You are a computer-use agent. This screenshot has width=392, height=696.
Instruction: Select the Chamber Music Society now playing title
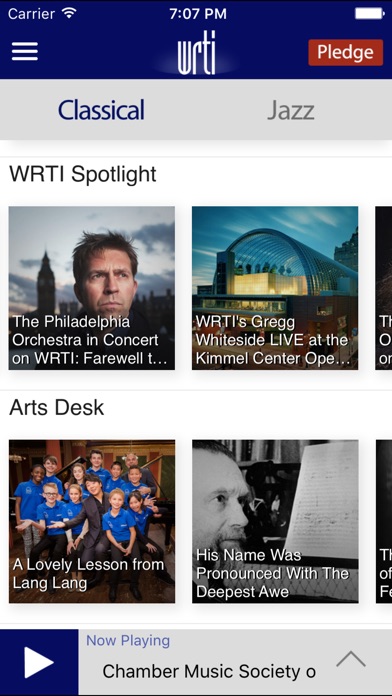(209, 671)
